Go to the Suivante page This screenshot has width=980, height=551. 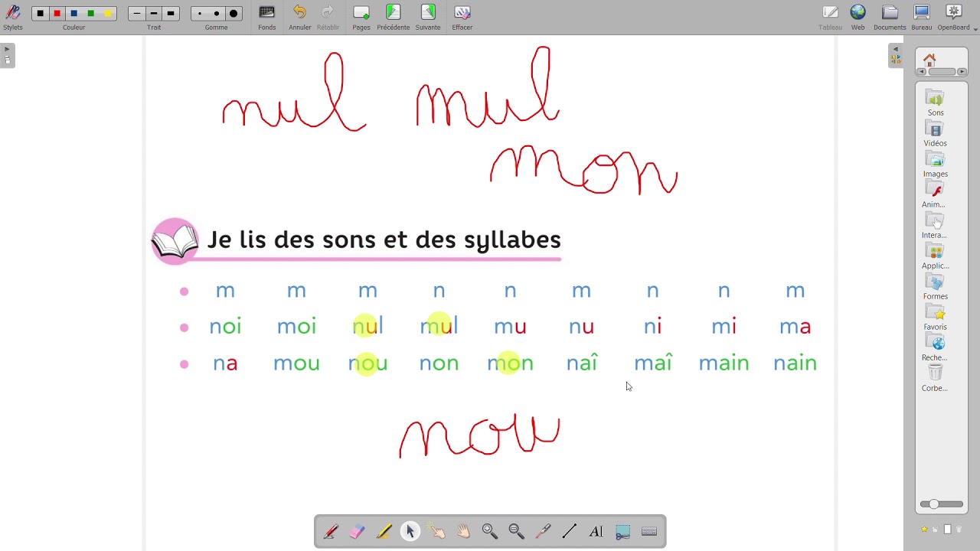pyautogui.click(x=428, y=17)
